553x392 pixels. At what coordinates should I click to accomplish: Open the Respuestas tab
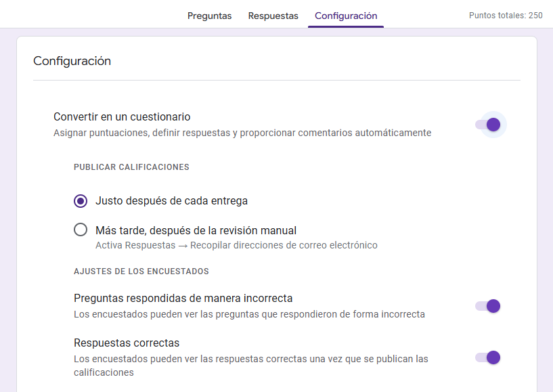[x=273, y=16]
